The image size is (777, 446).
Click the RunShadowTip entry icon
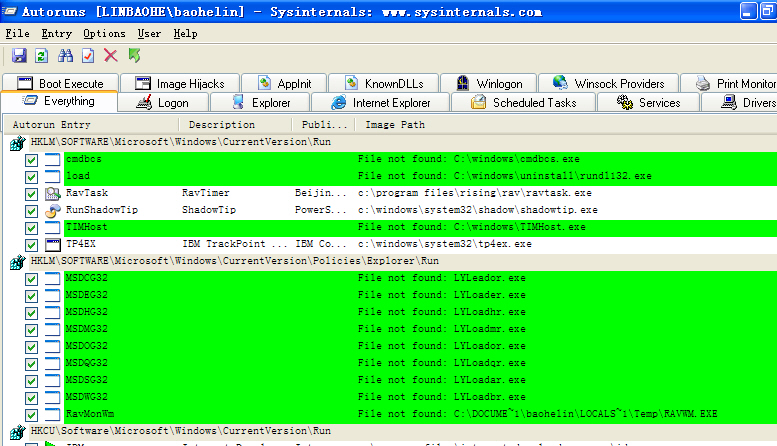pyautogui.click(x=53, y=210)
